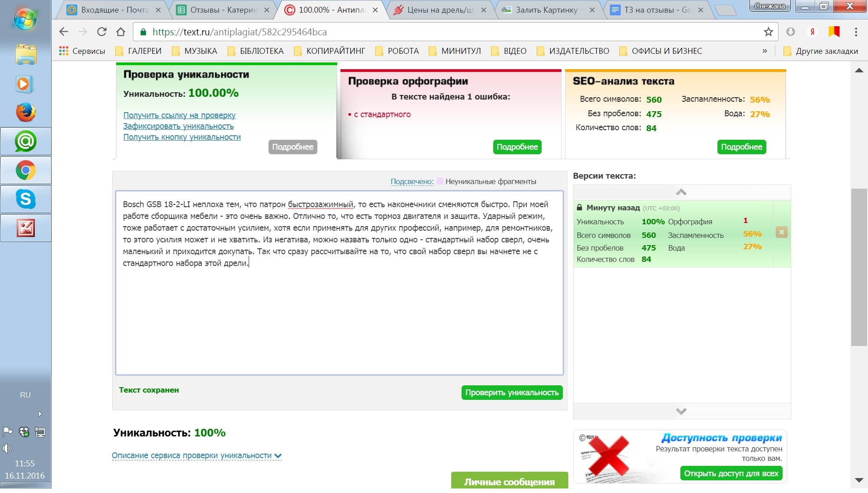Screen dimensions: 868x493
Task: Expand Описание сервиса проверки уникальности
Action: (197, 456)
